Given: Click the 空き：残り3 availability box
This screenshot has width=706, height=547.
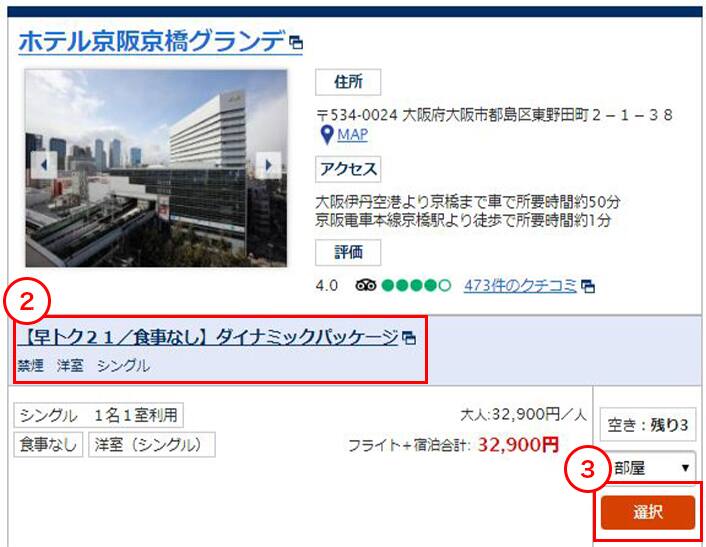Looking at the screenshot, I should click(x=647, y=425).
